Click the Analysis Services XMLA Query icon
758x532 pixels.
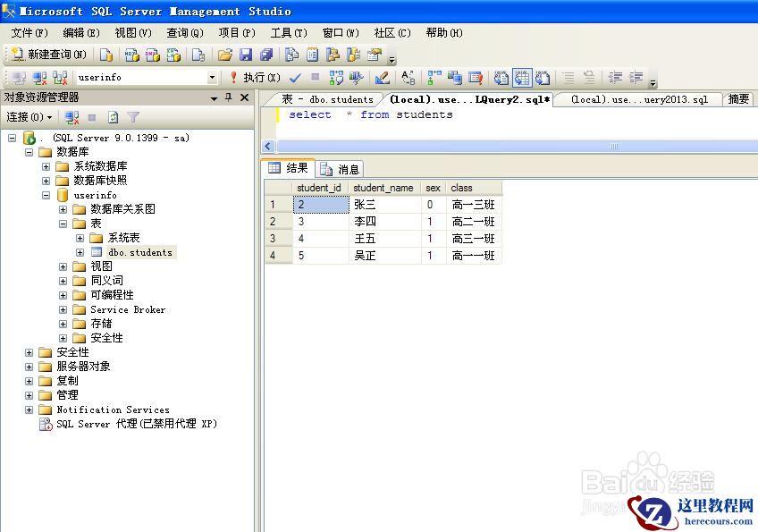[173, 55]
